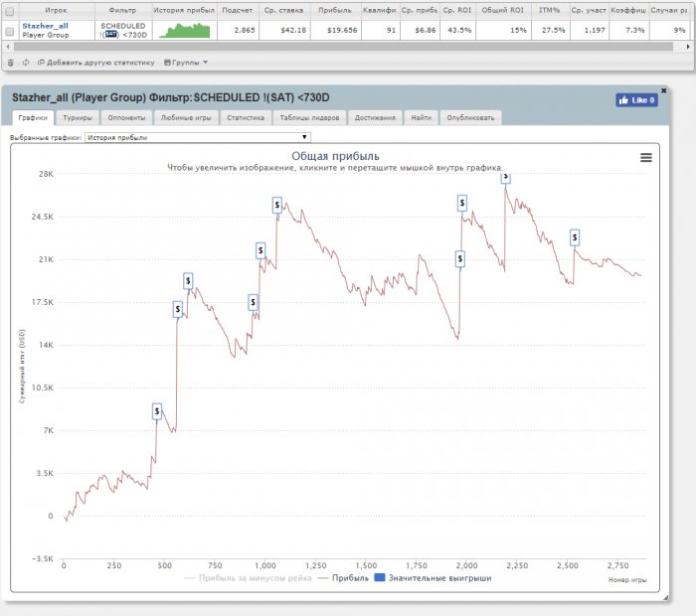Close the statistics panel with the X
Viewport: 696px width, 616px height.
tap(663, 89)
